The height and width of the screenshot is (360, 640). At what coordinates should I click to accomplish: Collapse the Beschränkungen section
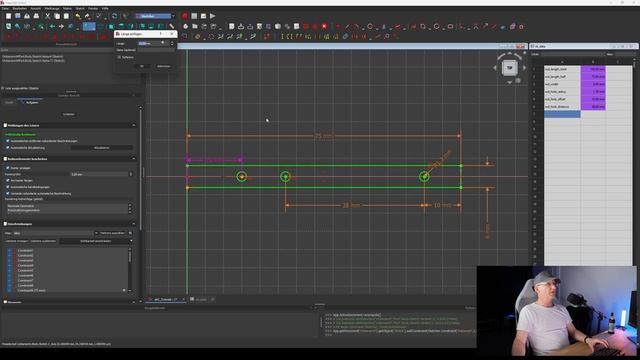pos(133,224)
